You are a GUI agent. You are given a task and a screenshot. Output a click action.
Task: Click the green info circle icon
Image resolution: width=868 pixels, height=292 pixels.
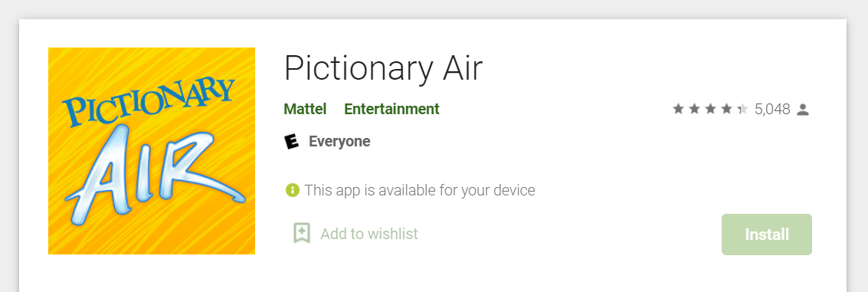[x=293, y=191]
